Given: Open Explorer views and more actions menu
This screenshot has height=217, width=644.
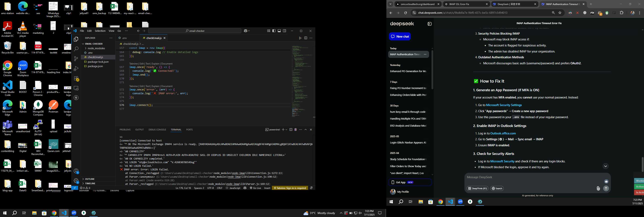Looking at the screenshot, I should pos(111,38).
